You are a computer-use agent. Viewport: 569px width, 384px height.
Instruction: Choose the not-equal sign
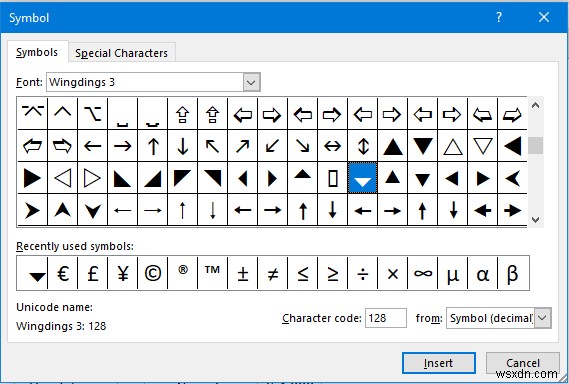pyautogui.click(x=272, y=273)
